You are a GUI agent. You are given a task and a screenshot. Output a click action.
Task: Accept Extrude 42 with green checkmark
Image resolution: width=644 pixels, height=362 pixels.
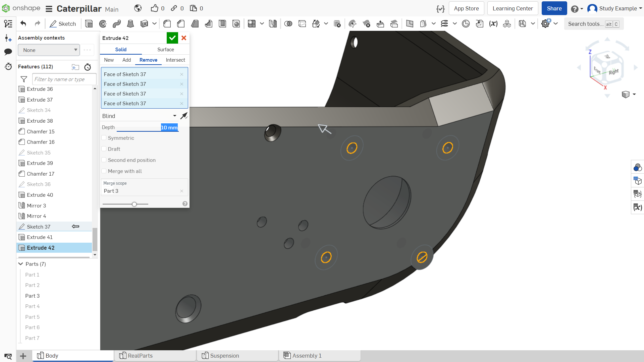click(172, 38)
